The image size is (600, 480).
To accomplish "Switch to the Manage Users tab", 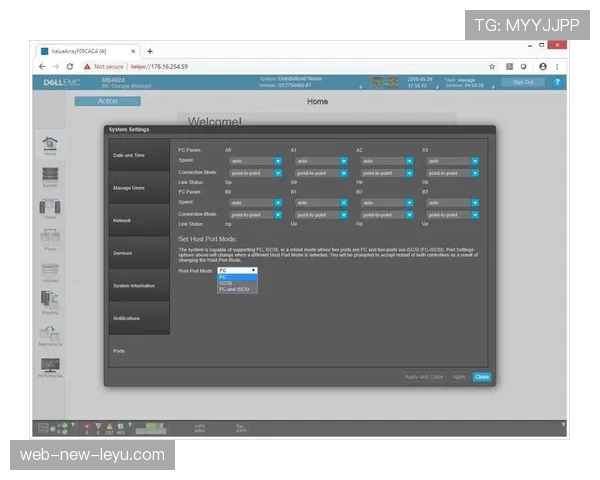I will (139, 188).
